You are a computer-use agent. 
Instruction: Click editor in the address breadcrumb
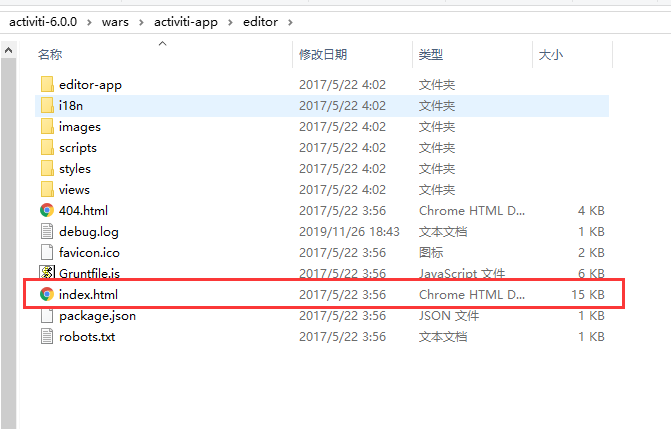pyautogui.click(x=260, y=22)
